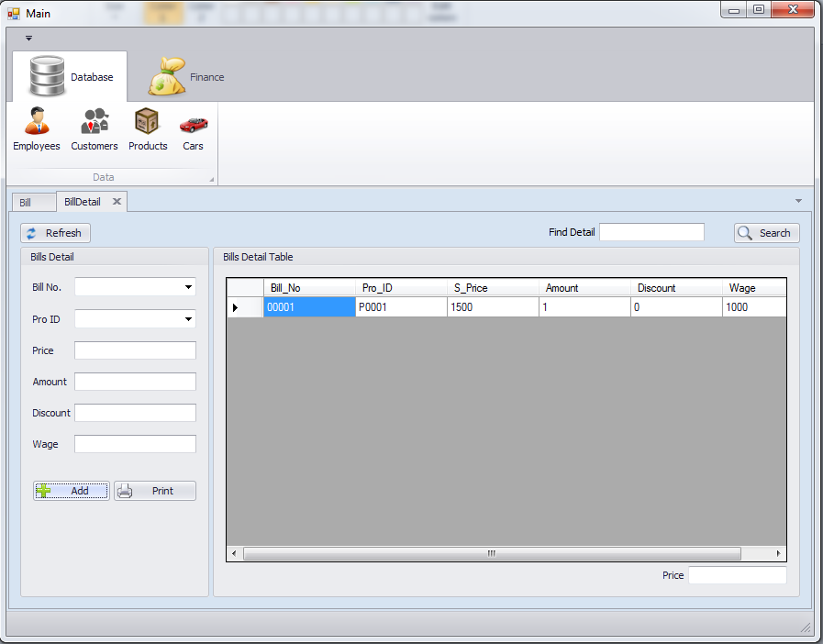Open the document tab list dropdown arrow
The image size is (823, 644).
(x=798, y=201)
